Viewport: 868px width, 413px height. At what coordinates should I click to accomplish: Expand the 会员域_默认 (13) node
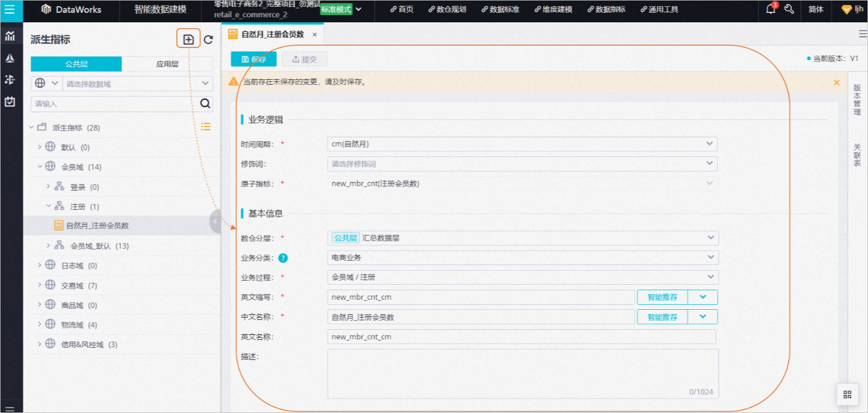(49, 246)
